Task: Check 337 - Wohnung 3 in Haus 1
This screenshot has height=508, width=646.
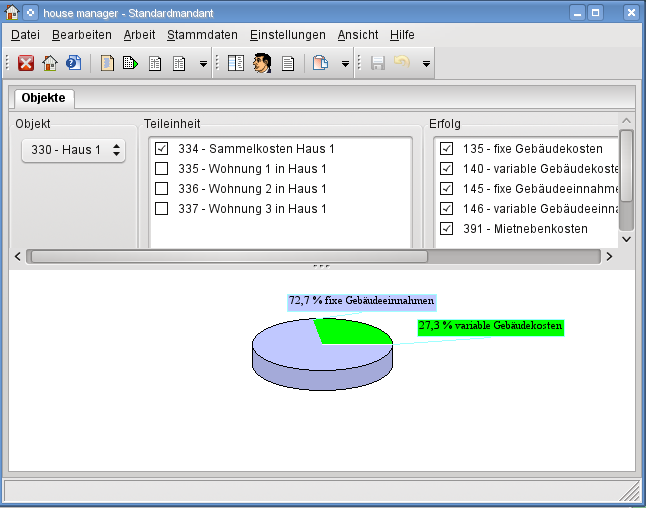Action: click(161, 209)
